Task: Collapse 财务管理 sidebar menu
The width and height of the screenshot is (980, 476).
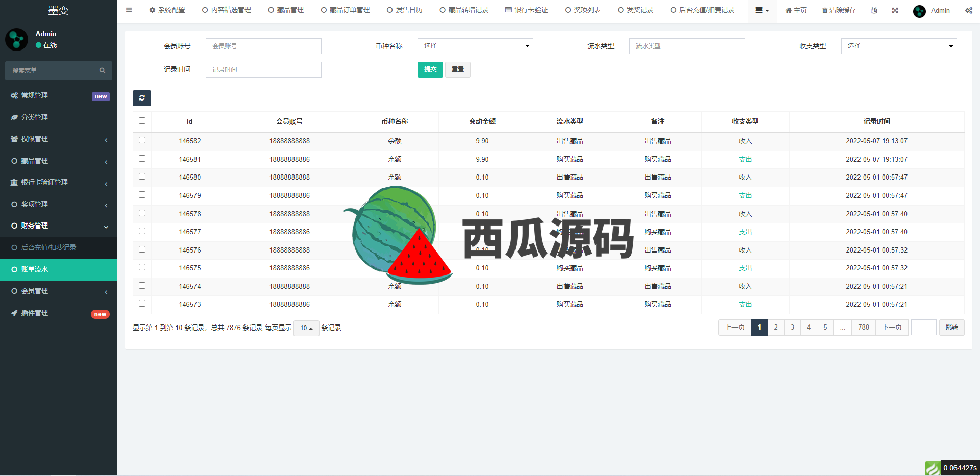Action: 59,226
